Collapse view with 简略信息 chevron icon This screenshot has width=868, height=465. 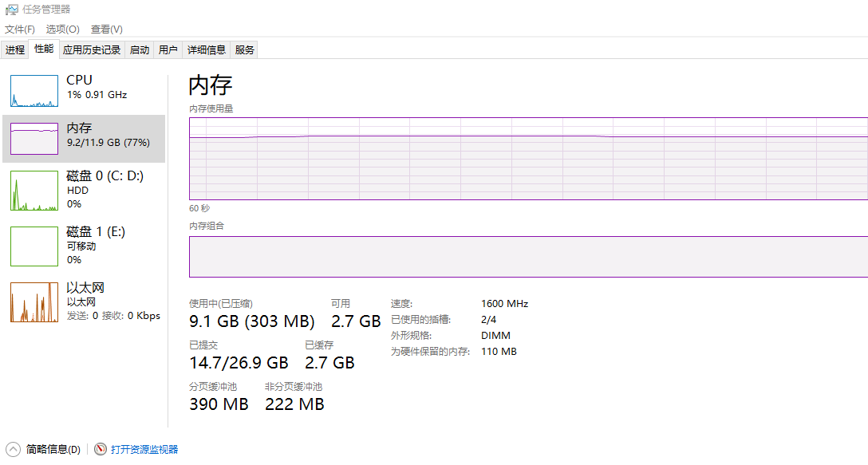14,449
